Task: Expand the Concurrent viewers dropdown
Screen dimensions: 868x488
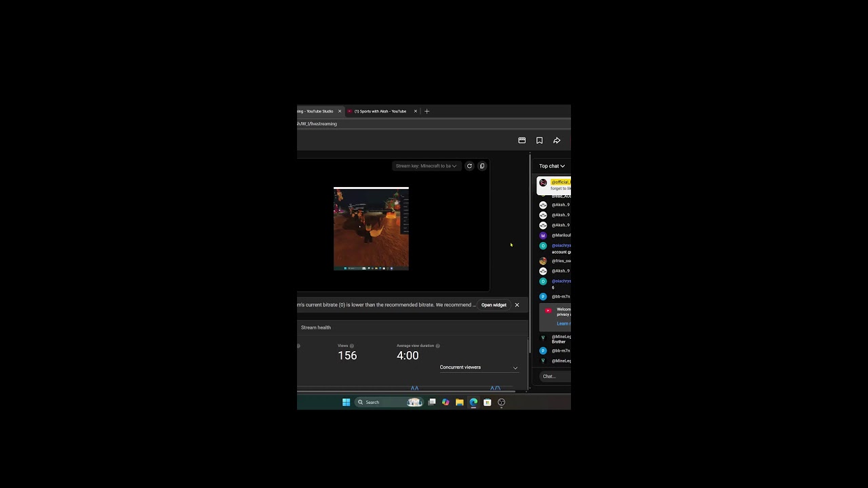Action: point(479,367)
